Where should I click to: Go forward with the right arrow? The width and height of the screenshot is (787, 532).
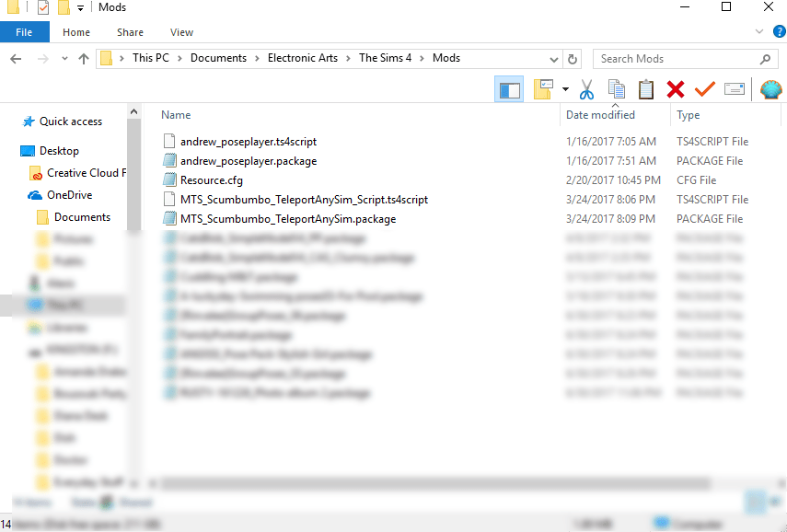pos(43,59)
